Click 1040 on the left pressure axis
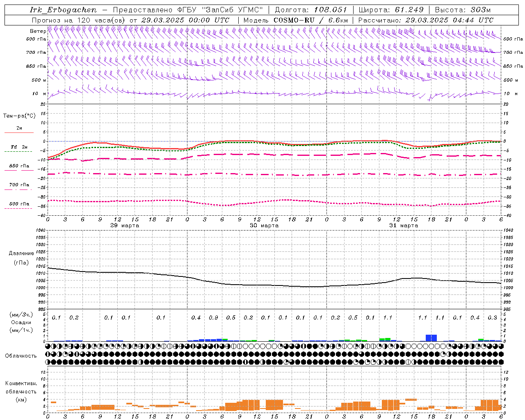 [40, 230]
